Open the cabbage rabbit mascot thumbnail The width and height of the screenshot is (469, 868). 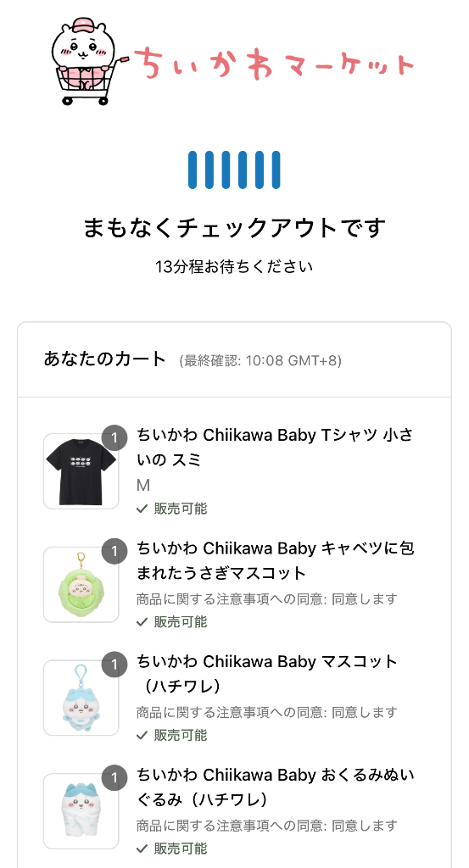(x=81, y=585)
